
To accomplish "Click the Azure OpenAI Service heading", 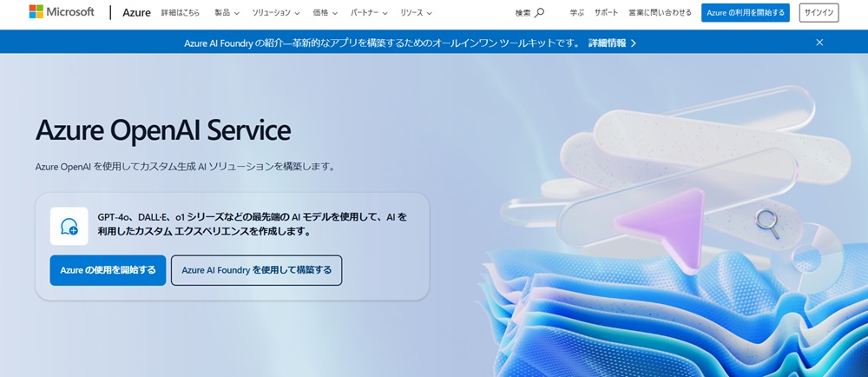I will (x=163, y=130).
